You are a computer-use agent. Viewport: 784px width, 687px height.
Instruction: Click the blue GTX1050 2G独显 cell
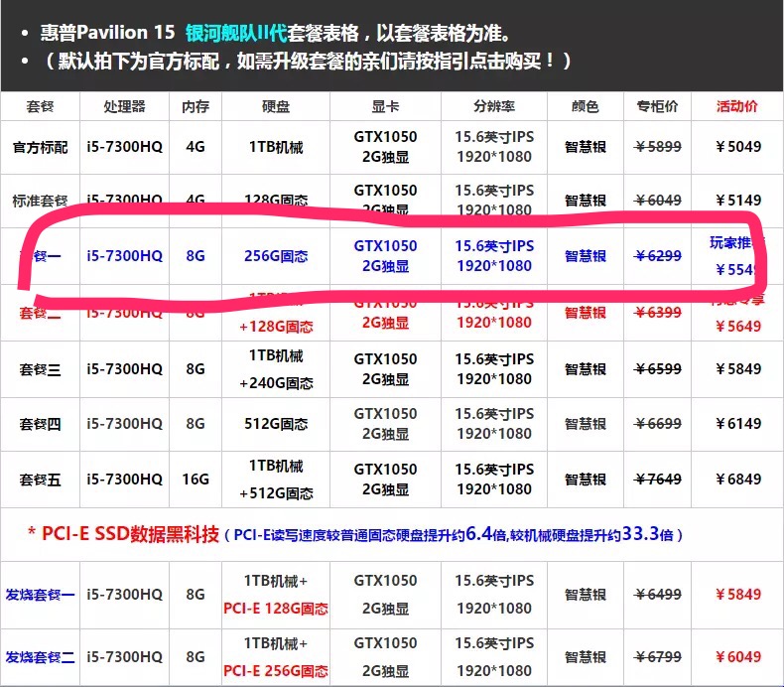point(385,256)
